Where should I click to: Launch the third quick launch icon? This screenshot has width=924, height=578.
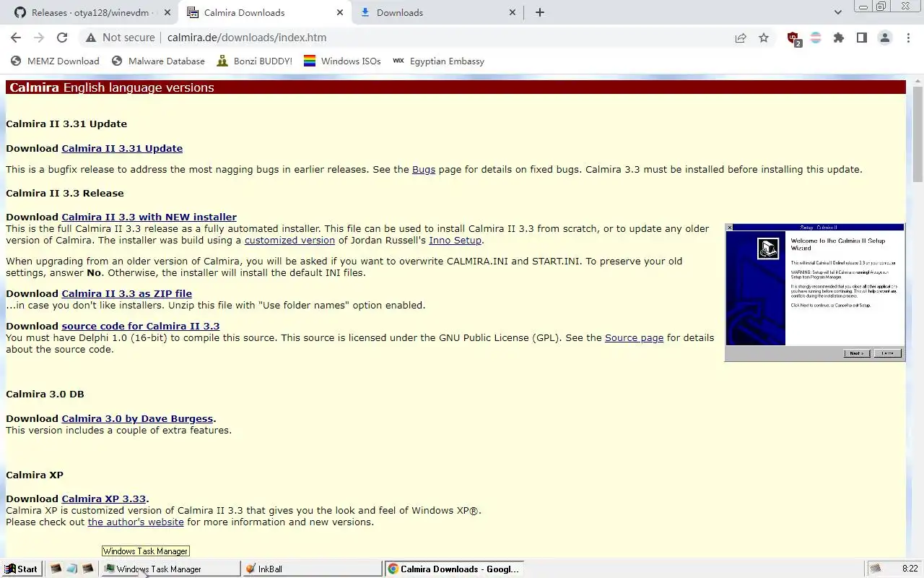pyautogui.click(x=87, y=569)
